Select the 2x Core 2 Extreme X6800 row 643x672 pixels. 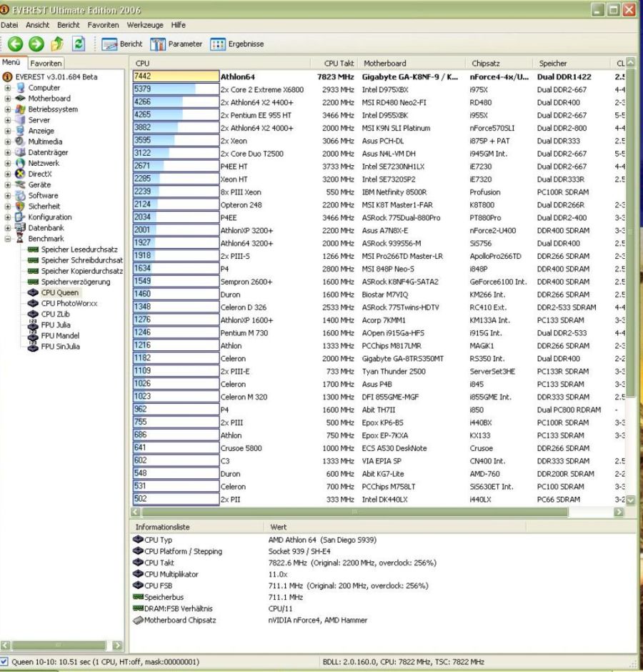click(379, 89)
